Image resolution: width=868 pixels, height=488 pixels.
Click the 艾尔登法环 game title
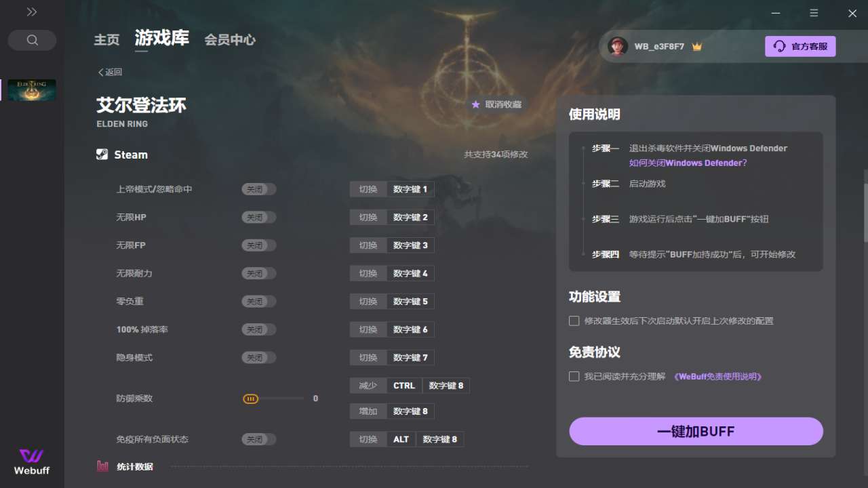(x=141, y=105)
